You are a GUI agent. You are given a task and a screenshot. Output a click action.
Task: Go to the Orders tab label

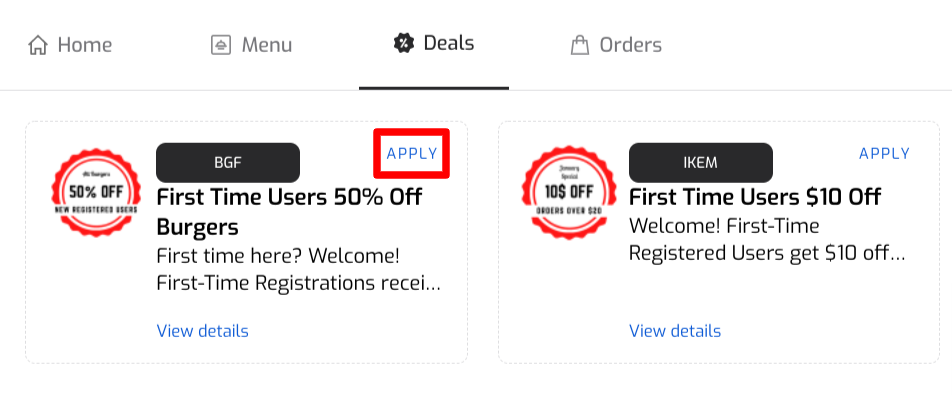tap(630, 46)
